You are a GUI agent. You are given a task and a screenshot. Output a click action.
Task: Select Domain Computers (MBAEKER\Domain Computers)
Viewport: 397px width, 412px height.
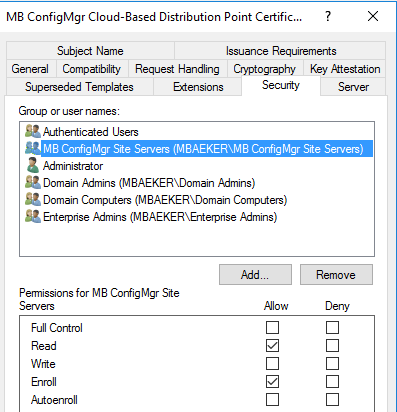click(165, 200)
